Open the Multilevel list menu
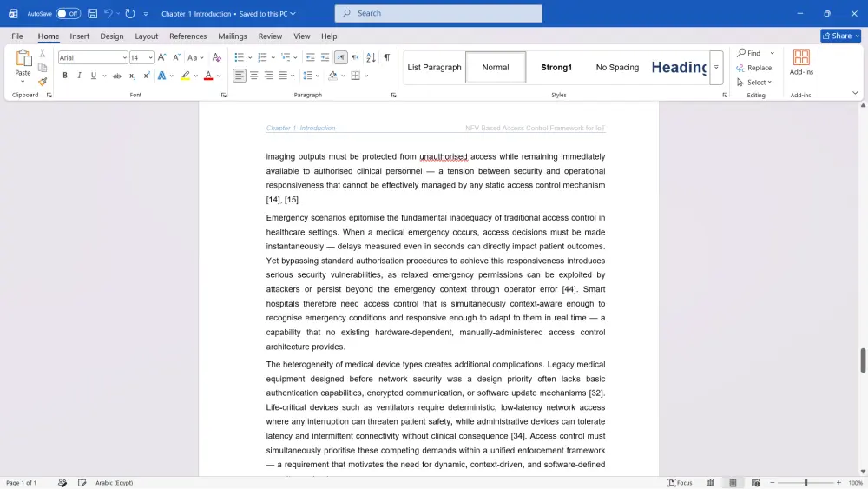The image size is (868, 489). pyautogui.click(x=286, y=57)
